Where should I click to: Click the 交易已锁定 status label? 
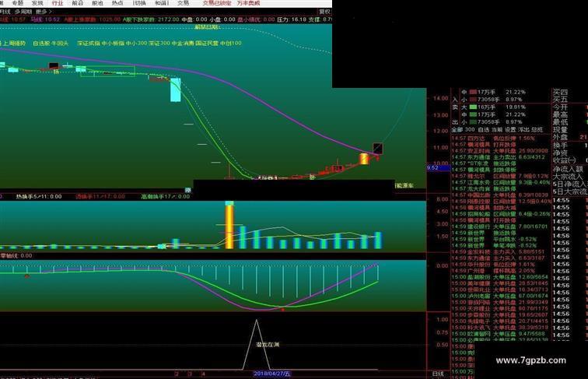tap(217, 3)
